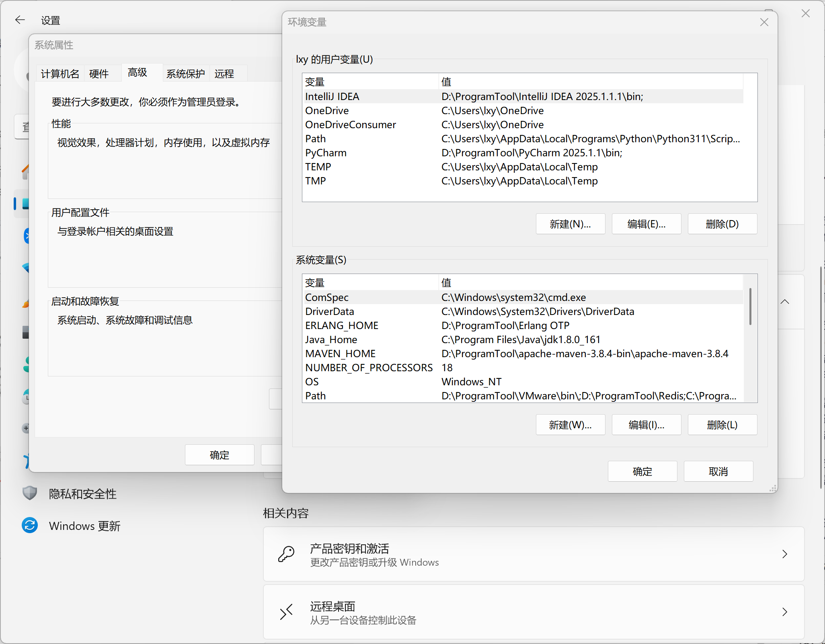Click the Windows Update sync icon
The image size is (825, 644).
pos(30,525)
